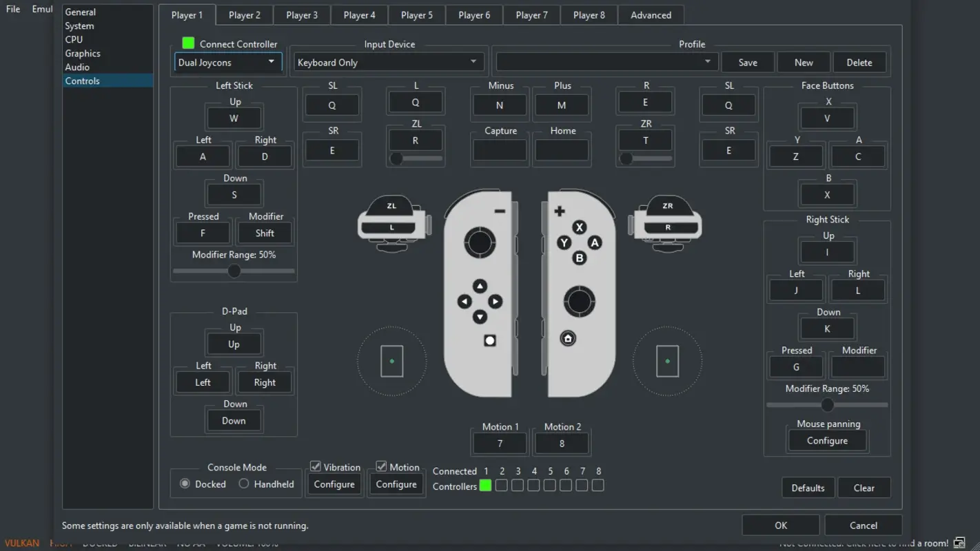Open the Dual Joycons controller type dropdown
The image size is (980, 551).
tap(227, 61)
